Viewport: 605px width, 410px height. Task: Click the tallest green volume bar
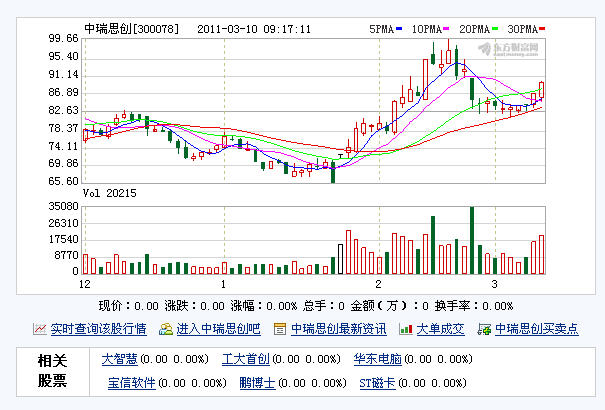472,240
